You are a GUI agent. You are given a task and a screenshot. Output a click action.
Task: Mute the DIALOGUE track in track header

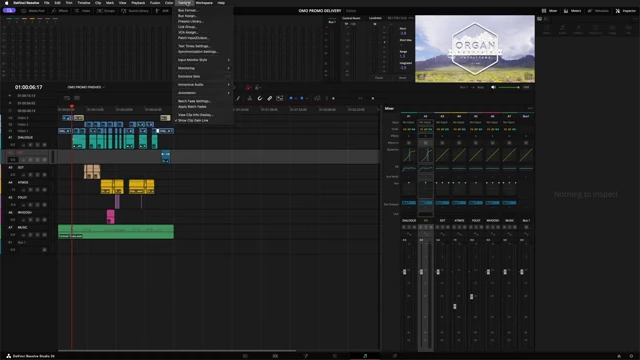point(44,144)
